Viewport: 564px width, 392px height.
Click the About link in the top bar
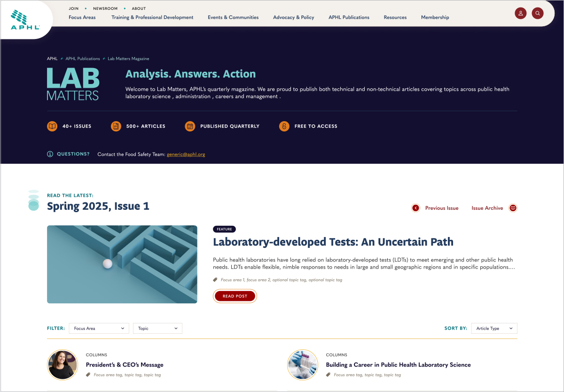pos(139,8)
